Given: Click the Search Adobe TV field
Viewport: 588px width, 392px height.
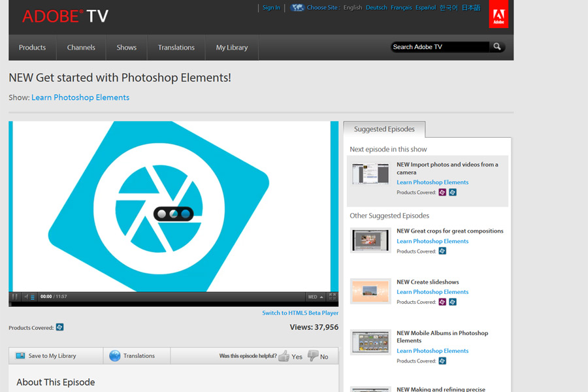Looking at the screenshot, I should pyautogui.click(x=439, y=47).
